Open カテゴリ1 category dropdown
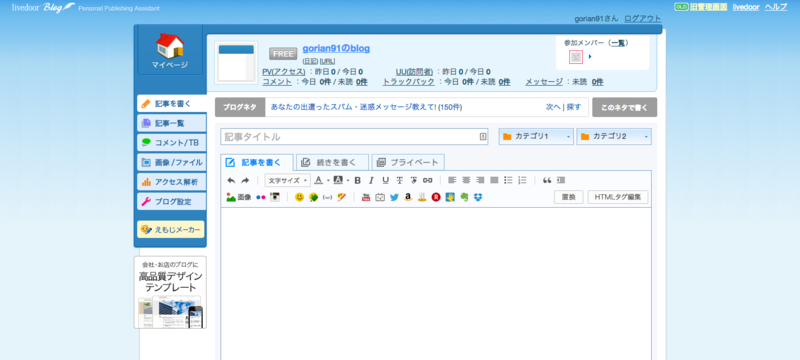Screen dimensions: 800x360 pyautogui.click(x=536, y=137)
